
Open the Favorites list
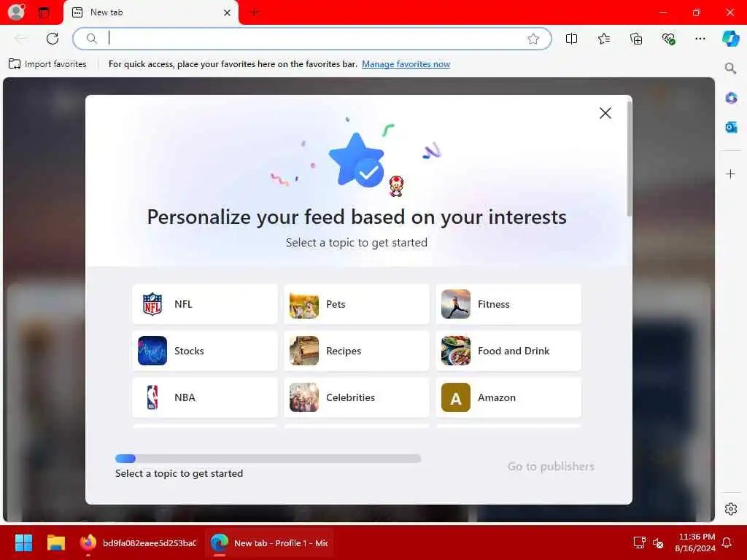click(603, 39)
